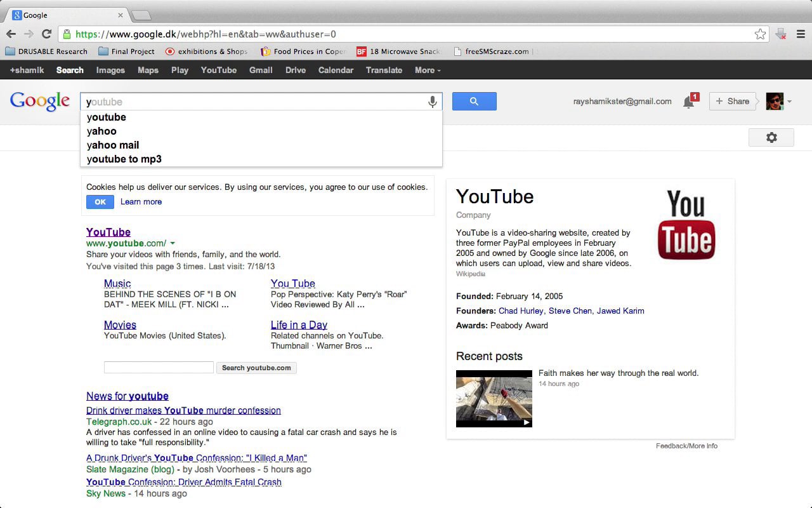Click the + Share button
Viewport: 812px width, 508px height.
733,102
